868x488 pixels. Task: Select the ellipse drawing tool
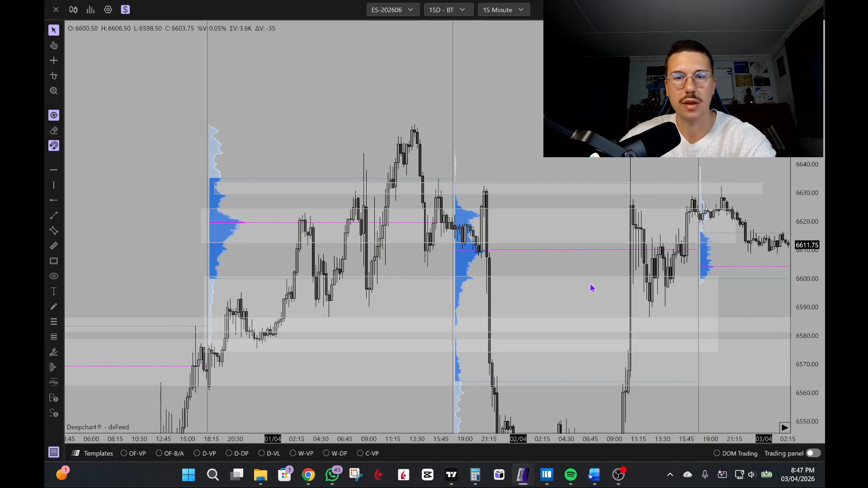pos(54,276)
